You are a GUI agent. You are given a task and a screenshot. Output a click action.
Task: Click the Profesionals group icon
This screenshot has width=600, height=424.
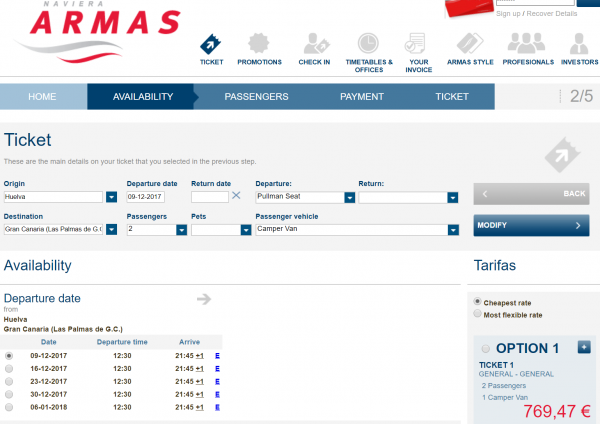pyautogui.click(x=528, y=44)
